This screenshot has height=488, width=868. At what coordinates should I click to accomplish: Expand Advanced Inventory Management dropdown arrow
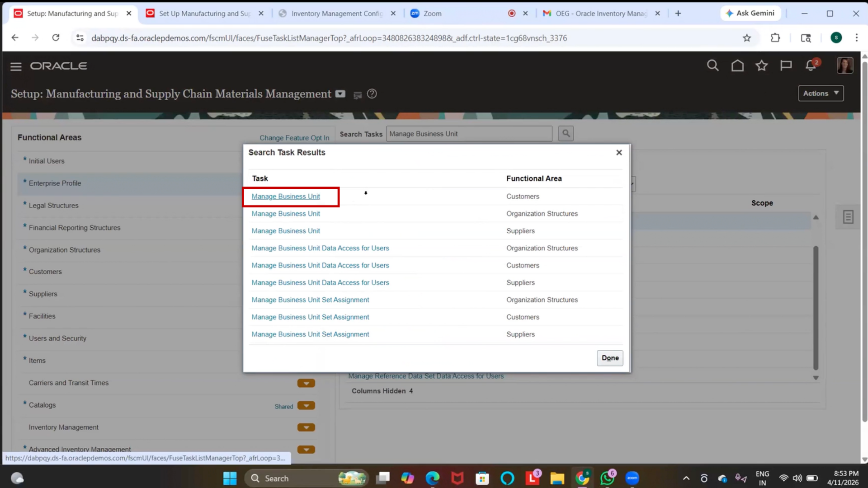coord(306,450)
